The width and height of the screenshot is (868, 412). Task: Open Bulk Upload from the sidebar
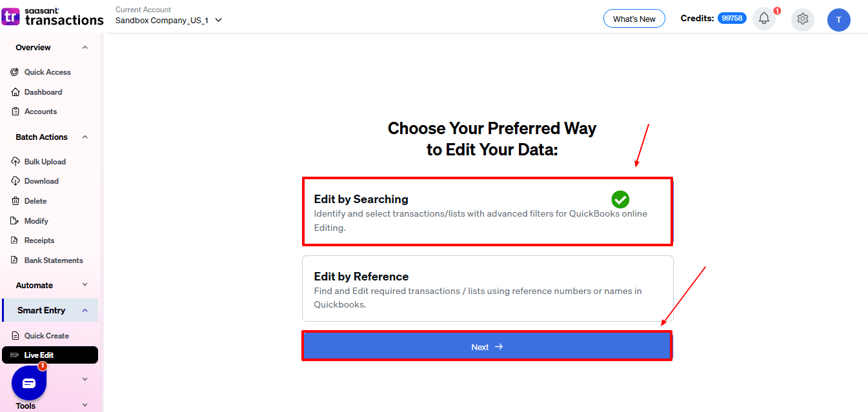click(44, 161)
